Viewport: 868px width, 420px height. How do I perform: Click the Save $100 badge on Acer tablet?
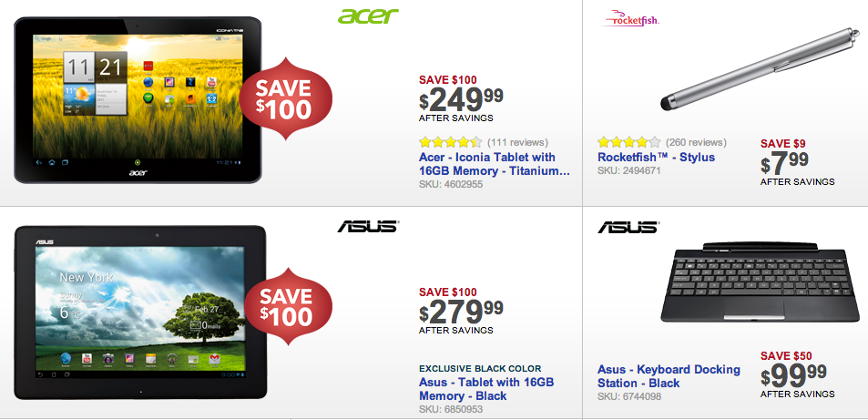pyautogui.click(x=283, y=99)
